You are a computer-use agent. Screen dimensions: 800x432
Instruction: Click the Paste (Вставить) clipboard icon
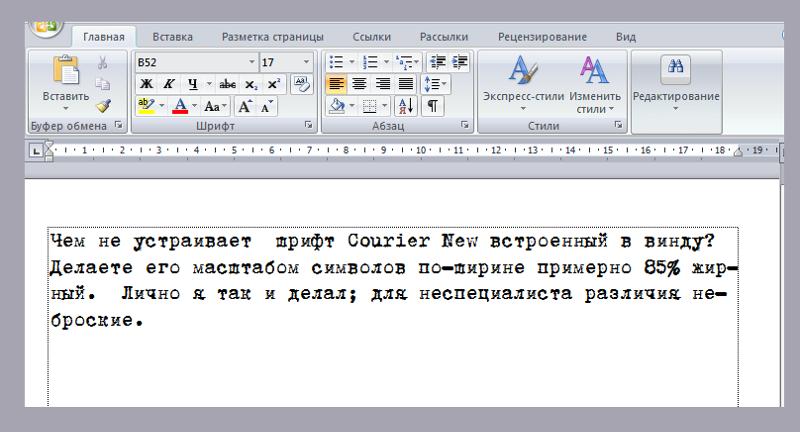[66, 70]
